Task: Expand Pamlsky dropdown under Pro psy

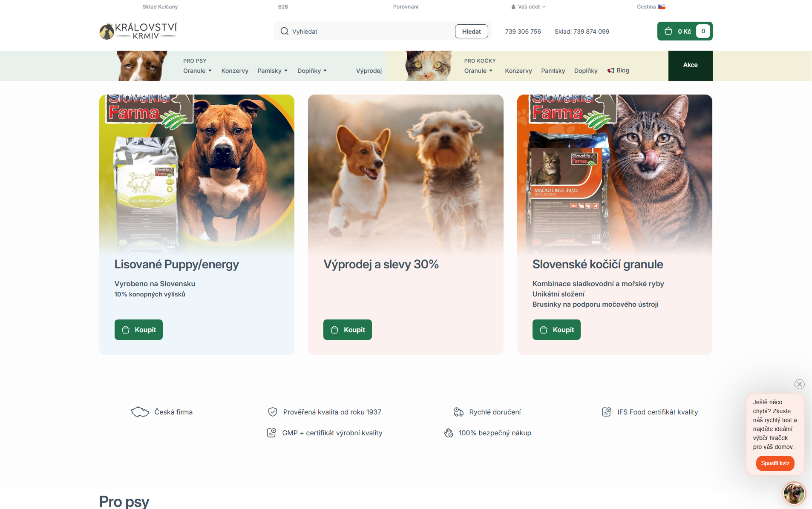Action: (x=272, y=71)
